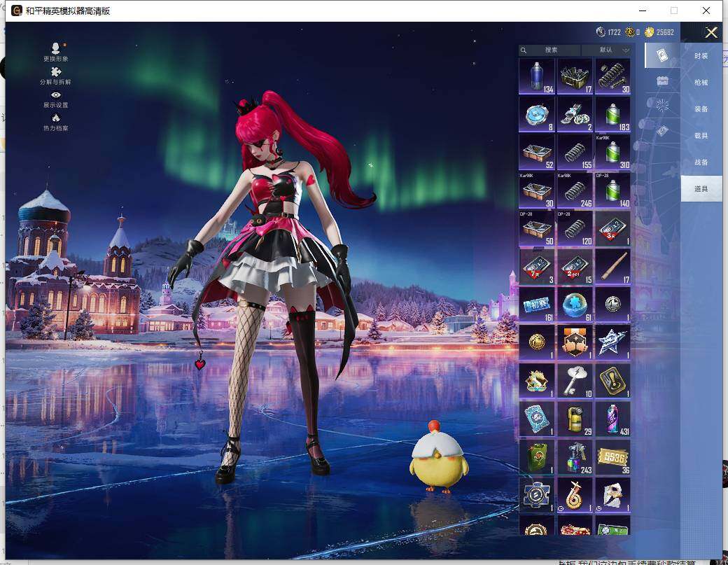Switch to the 枪械 tab

point(701,83)
